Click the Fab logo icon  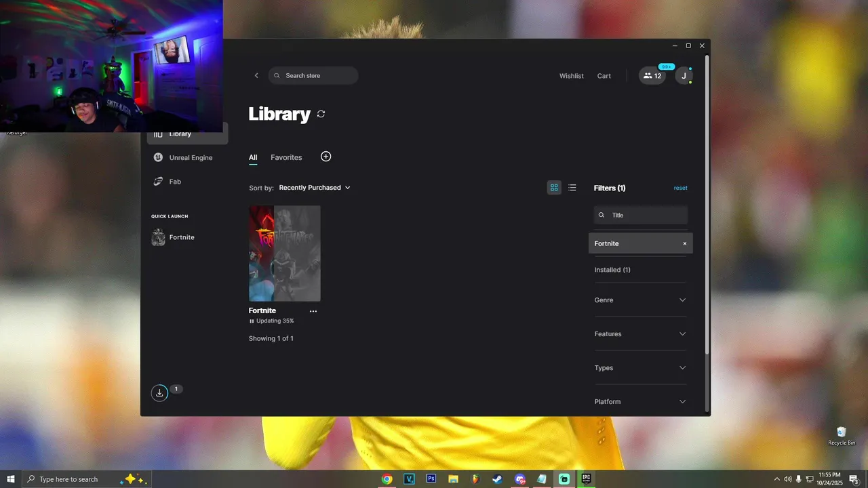pyautogui.click(x=158, y=182)
